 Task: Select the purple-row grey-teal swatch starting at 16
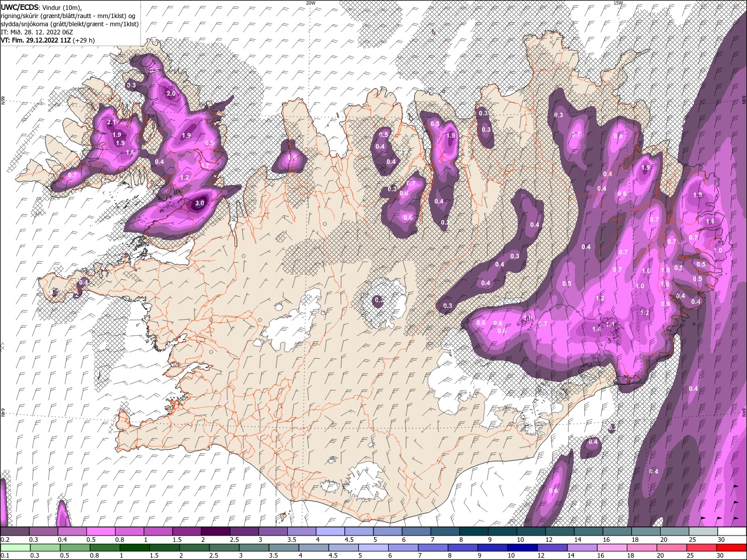pos(617,531)
